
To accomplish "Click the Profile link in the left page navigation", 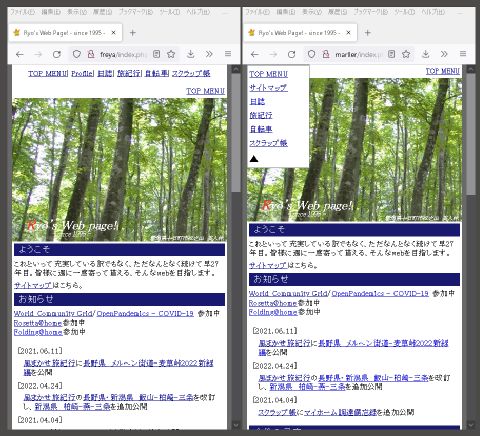I will click(83, 73).
